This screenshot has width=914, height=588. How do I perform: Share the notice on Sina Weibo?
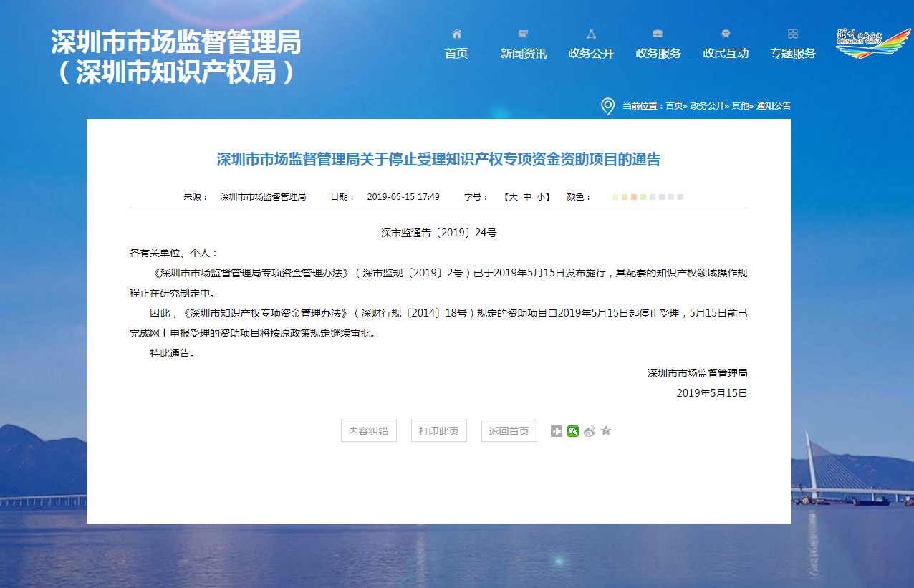click(x=589, y=431)
